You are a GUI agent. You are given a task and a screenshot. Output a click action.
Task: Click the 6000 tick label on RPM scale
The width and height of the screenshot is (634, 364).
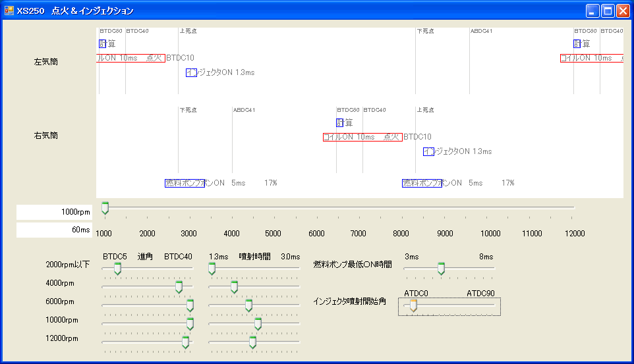pyautogui.click(x=316, y=234)
